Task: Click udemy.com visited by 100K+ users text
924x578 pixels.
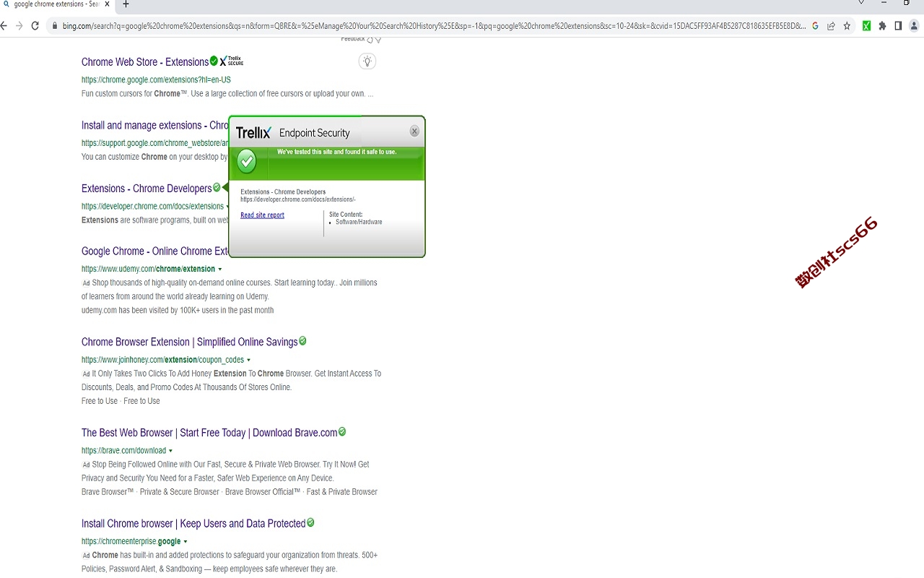Action: click(178, 311)
